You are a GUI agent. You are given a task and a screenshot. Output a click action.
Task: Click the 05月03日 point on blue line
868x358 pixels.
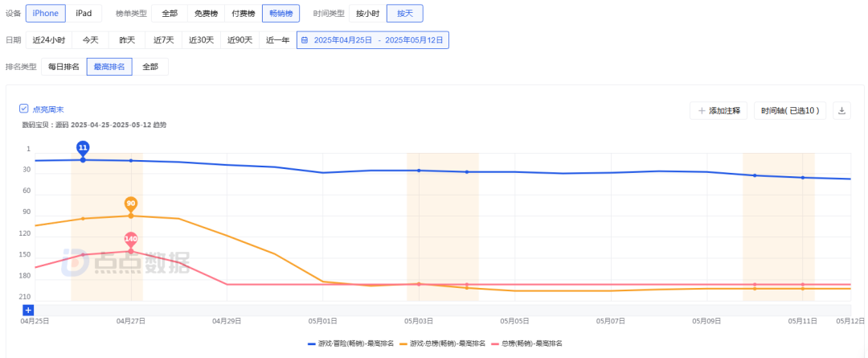(419, 171)
